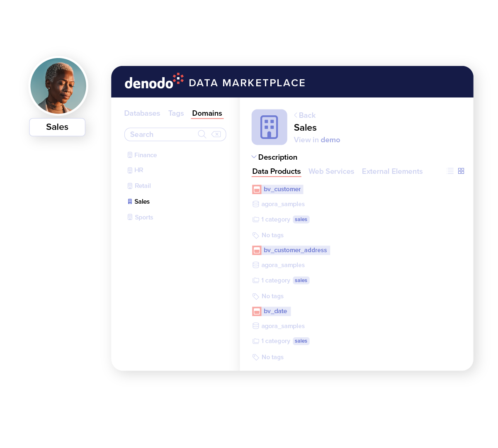The width and height of the screenshot is (498, 448).
Task: Click the bv_customer_address view icon
Action: tap(257, 251)
